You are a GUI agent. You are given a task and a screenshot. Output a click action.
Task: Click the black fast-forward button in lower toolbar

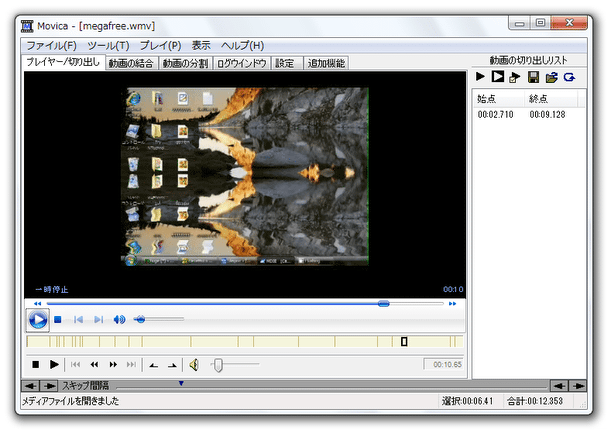pos(113,364)
